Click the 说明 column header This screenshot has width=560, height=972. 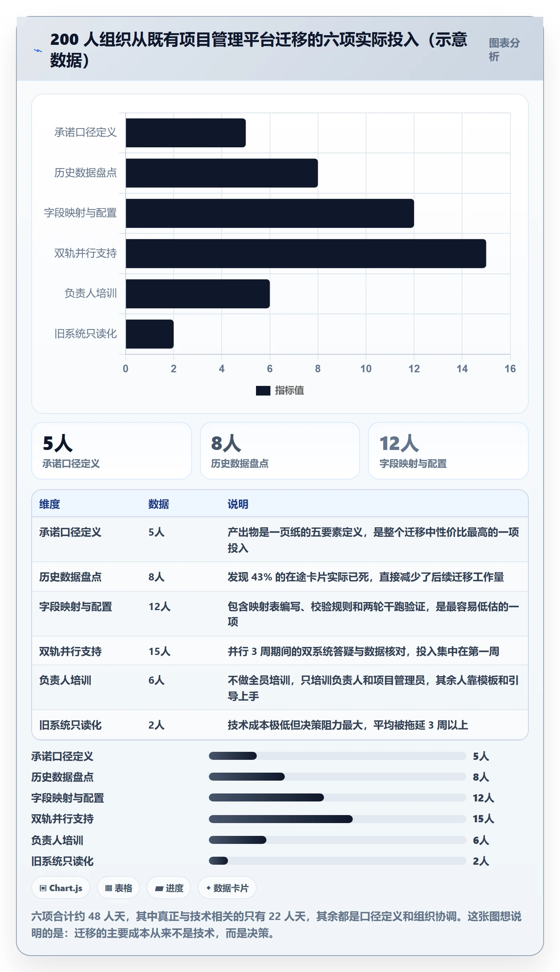click(238, 504)
